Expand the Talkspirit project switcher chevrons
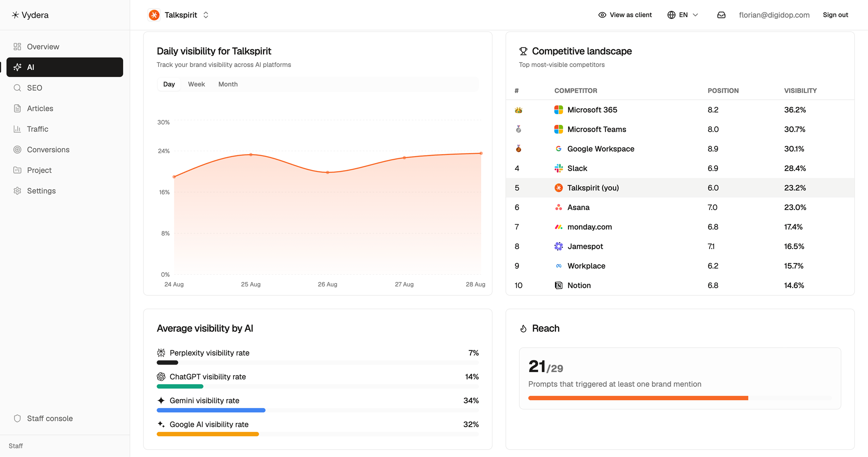868x457 pixels. 205,15
